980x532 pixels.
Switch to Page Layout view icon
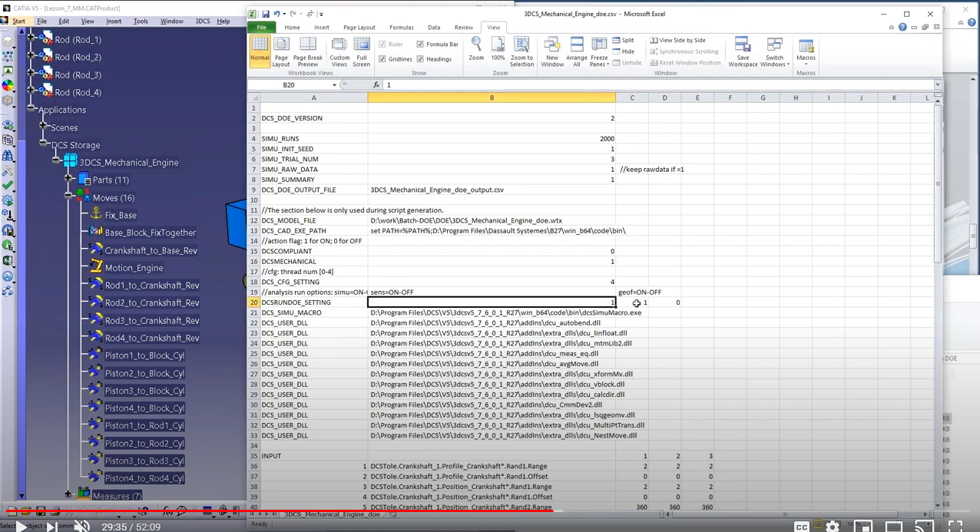tap(281, 51)
